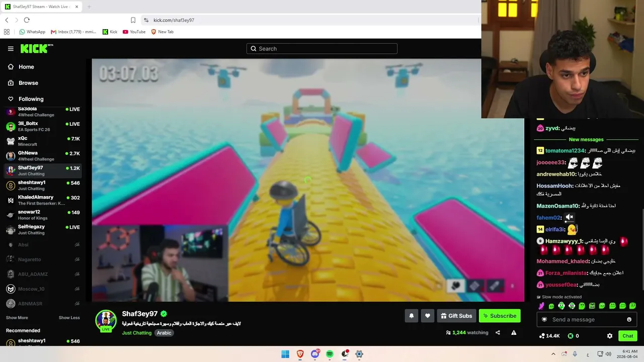Screen dimensions: 644x362
Task: Open Following in the Kick sidebar
Action: [x=31, y=99]
